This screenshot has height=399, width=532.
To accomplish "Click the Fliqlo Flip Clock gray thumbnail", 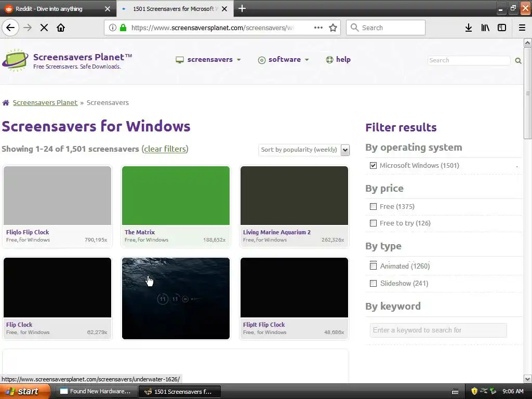I will (57, 195).
